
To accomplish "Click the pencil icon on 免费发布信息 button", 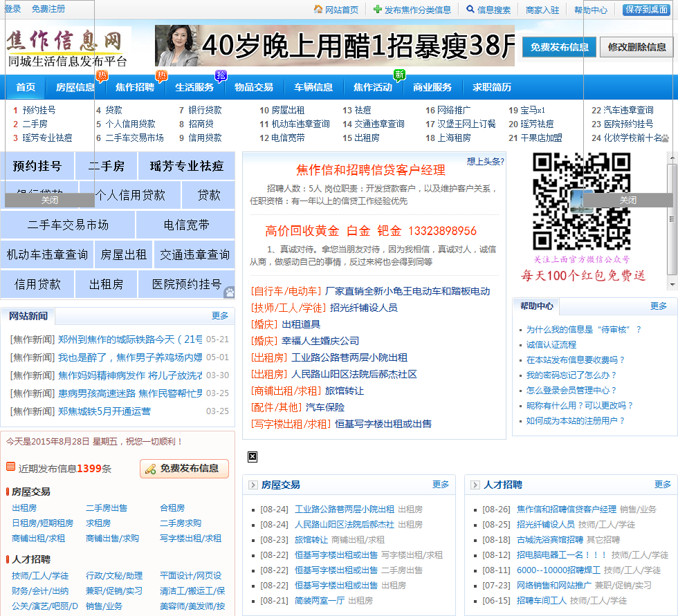I will pos(151,469).
